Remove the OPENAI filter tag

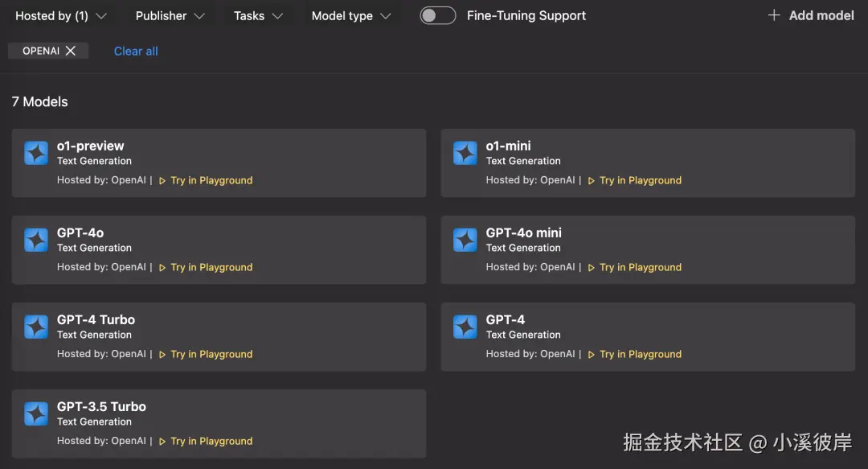coord(71,51)
